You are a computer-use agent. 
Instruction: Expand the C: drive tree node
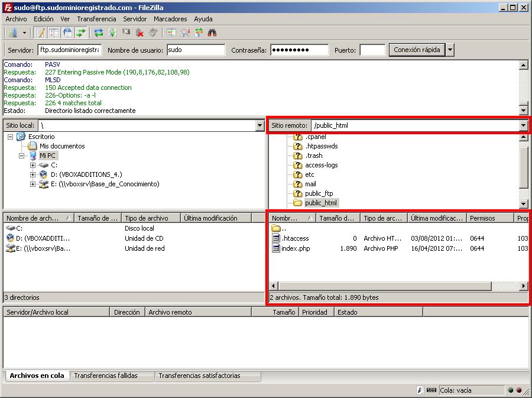tap(33, 165)
